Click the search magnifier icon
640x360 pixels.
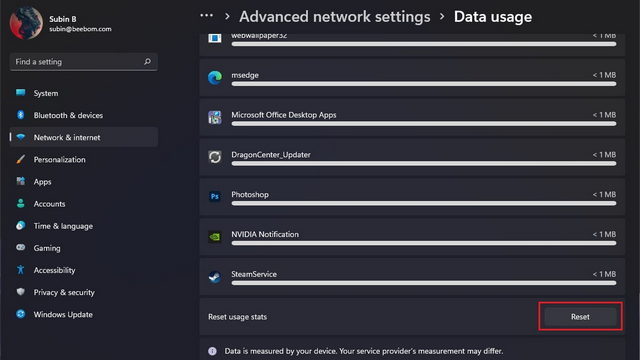(x=147, y=62)
